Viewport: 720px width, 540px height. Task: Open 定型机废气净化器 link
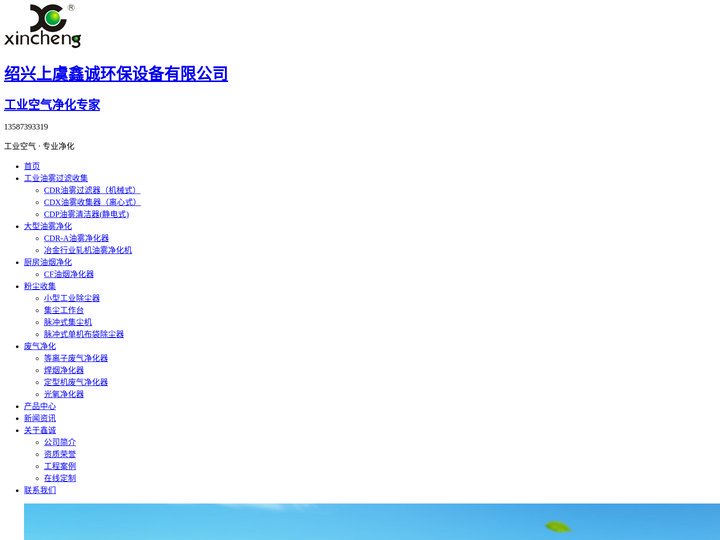tap(76, 382)
